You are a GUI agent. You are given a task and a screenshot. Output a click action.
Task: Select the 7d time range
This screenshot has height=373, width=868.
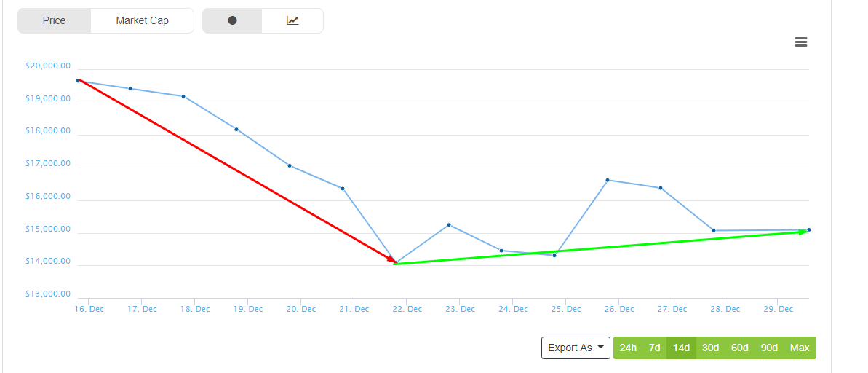(654, 348)
